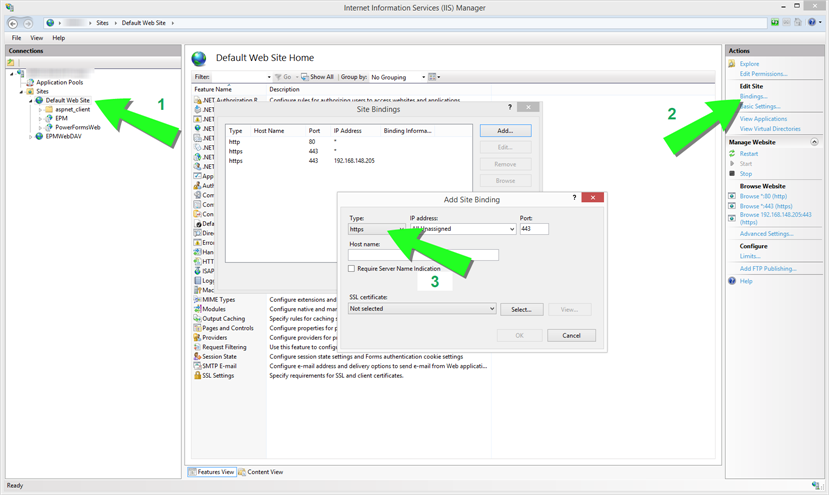
Task: Collapse the Manage Website section
Action: 814,142
